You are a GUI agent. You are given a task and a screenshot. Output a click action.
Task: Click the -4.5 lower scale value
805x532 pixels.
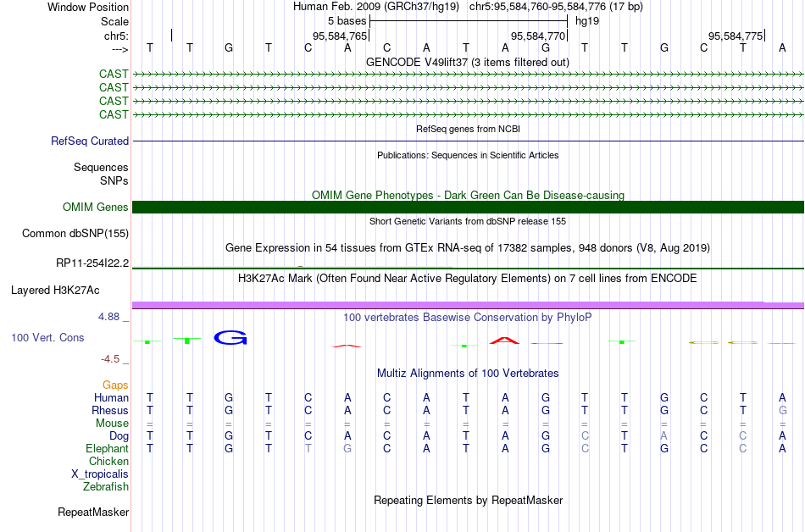coord(110,359)
